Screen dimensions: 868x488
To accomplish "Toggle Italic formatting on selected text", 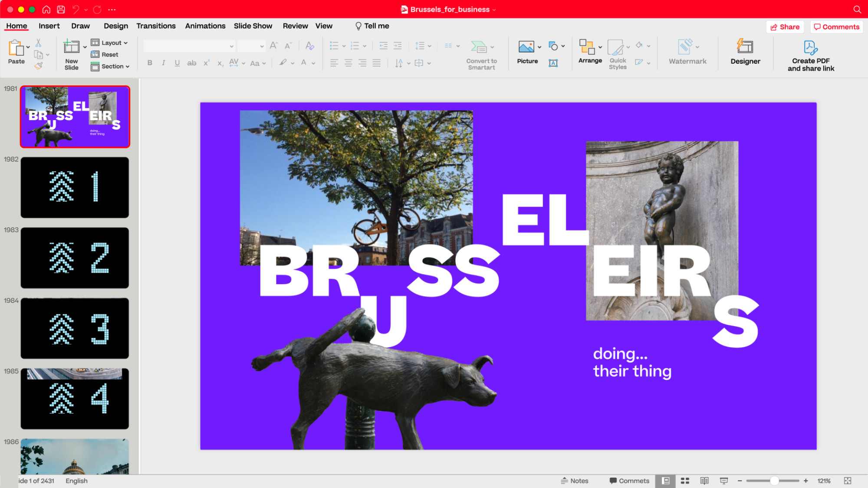I will tap(163, 62).
